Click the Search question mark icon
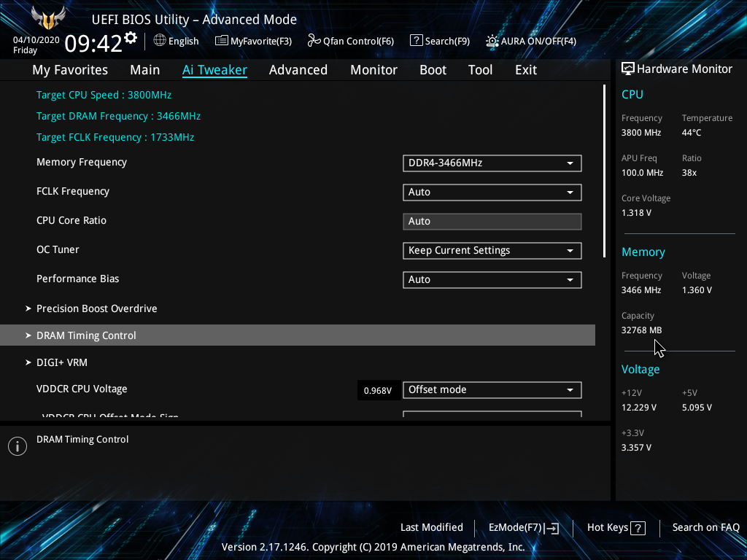 [x=416, y=41]
